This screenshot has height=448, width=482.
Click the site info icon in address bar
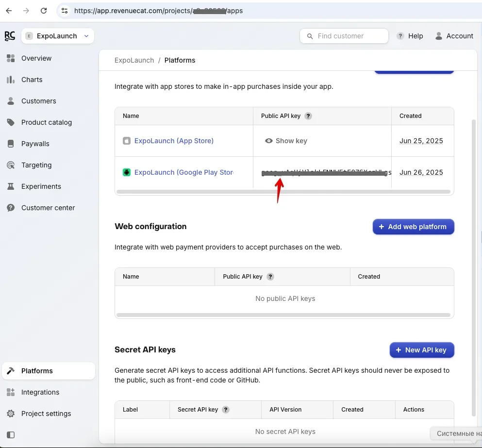64,11
